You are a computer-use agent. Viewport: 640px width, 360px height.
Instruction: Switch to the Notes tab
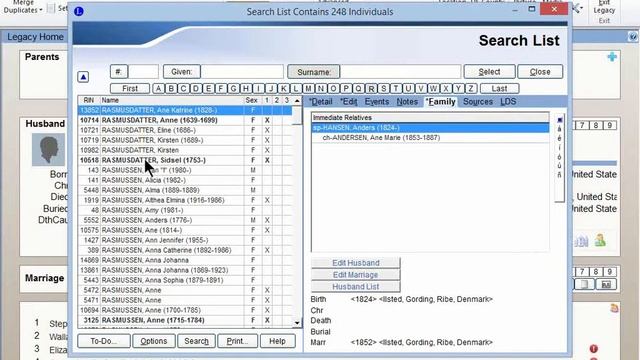point(407,102)
